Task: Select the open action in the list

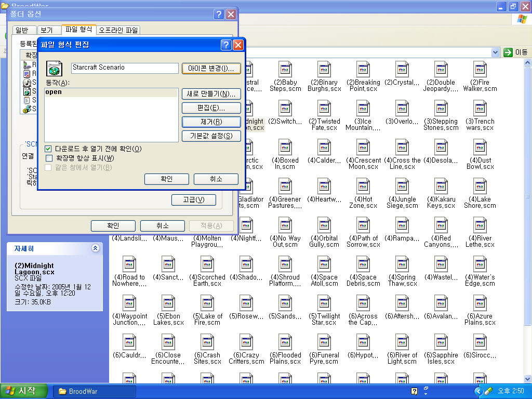Action: click(x=111, y=92)
